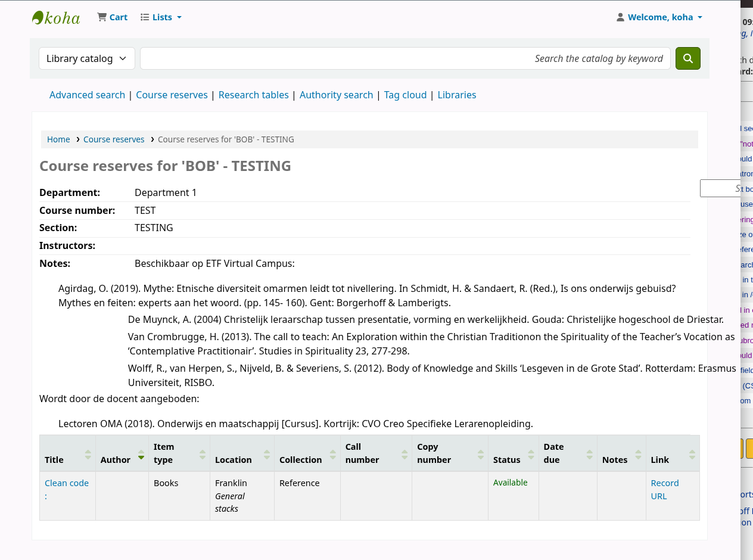Viewport: 753px width, 560px height.
Task: Open the Clean code title link
Action: tap(66, 483)
